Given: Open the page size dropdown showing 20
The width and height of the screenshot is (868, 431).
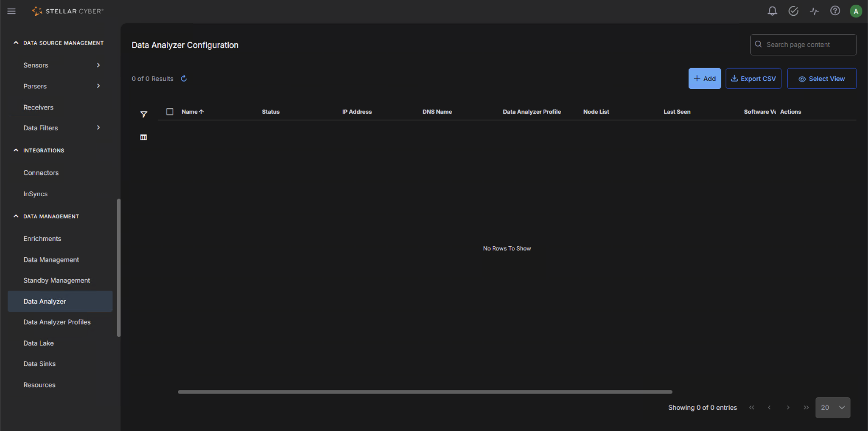Looking at the screenshot, I should click(x=832, y=408).
